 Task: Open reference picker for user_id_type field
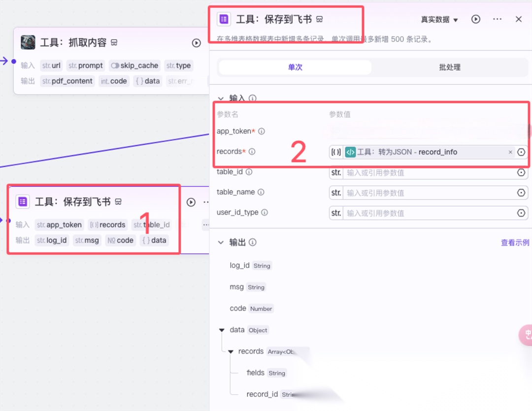(x=521, y=213)
